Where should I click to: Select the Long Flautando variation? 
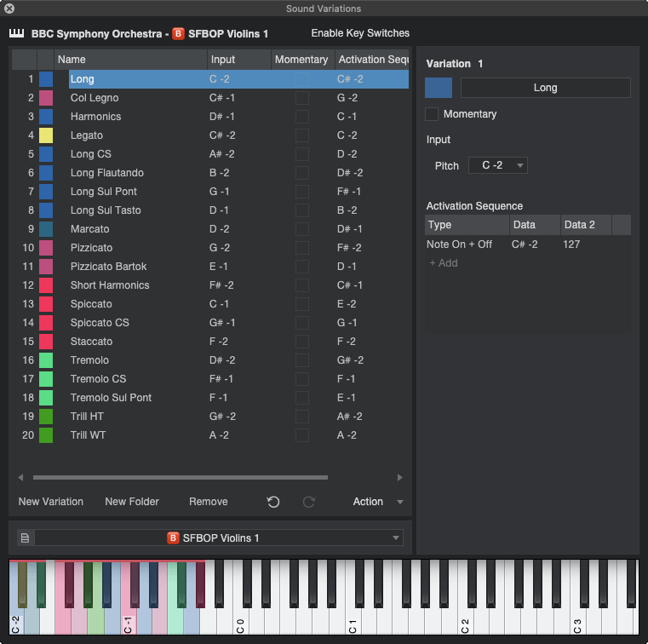click(107, 173)
